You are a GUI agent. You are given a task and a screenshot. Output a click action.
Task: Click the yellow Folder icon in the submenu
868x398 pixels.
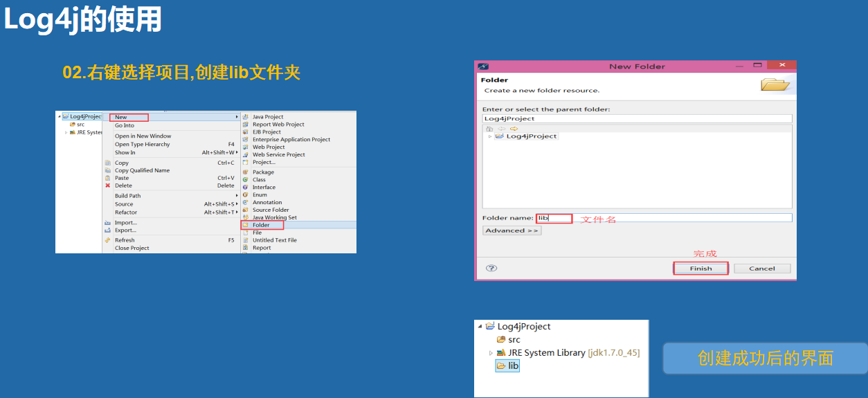(x=246, y=225)
